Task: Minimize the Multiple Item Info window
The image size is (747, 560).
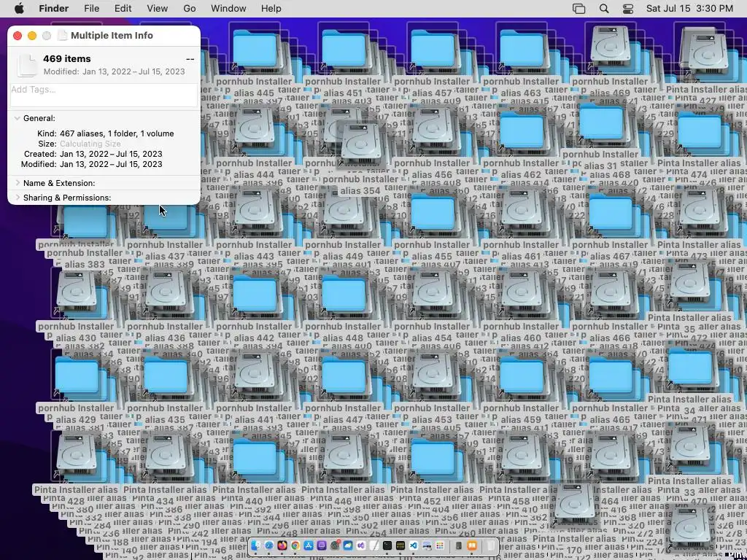Action: tap(32, 36)
